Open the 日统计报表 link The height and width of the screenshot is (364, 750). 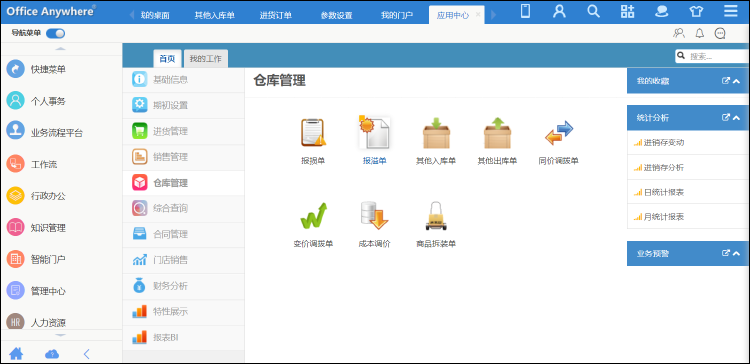click(x=663, y=192)
